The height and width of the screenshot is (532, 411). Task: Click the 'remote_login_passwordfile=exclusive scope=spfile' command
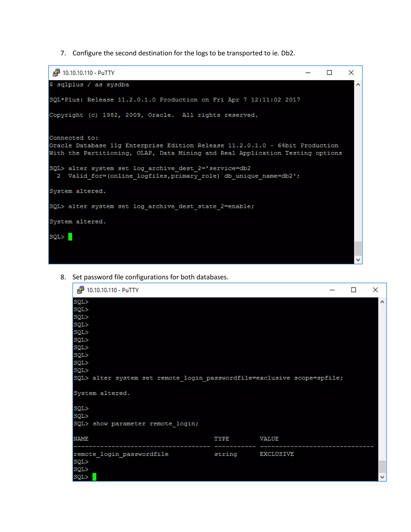tap(208, 378)
